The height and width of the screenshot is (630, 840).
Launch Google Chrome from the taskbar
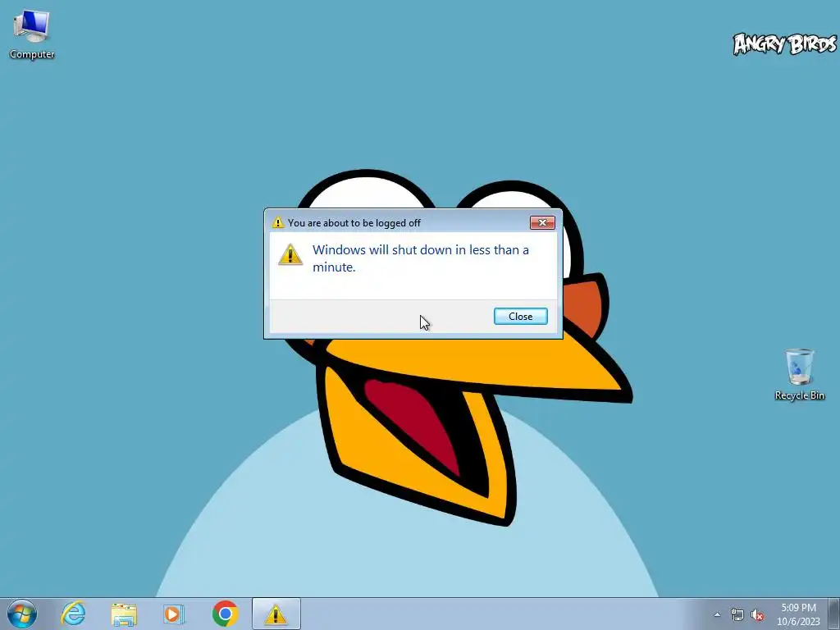tap(225, 614)
